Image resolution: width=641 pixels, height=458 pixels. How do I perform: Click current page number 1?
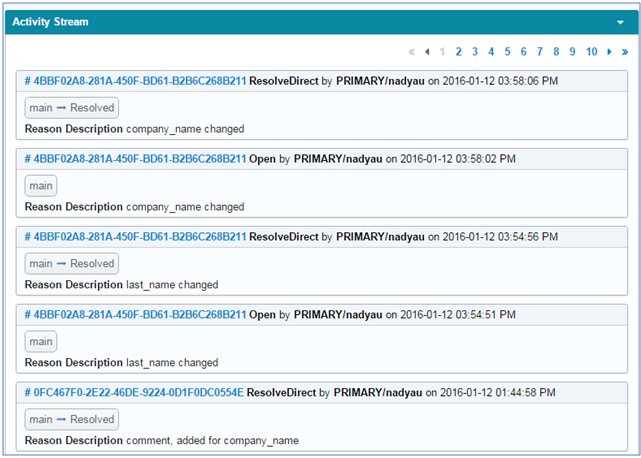tap(442, 52)
